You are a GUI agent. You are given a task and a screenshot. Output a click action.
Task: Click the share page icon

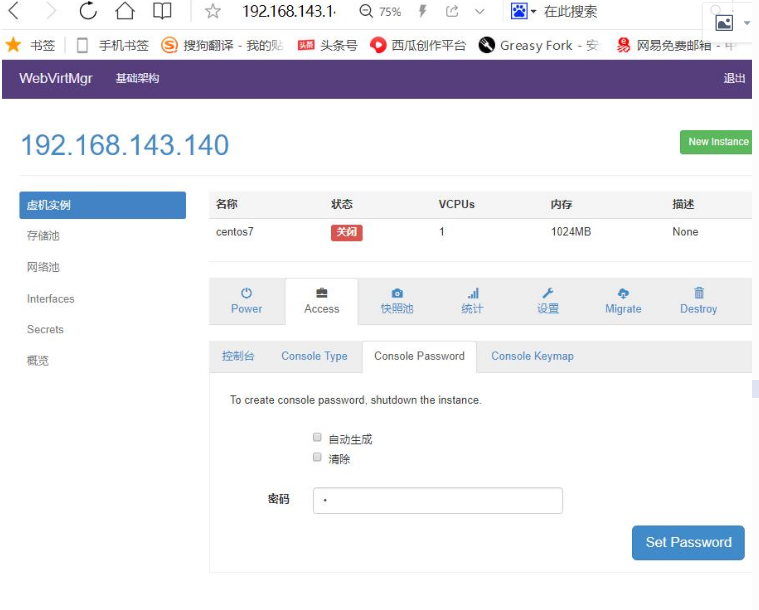[452, 11]
